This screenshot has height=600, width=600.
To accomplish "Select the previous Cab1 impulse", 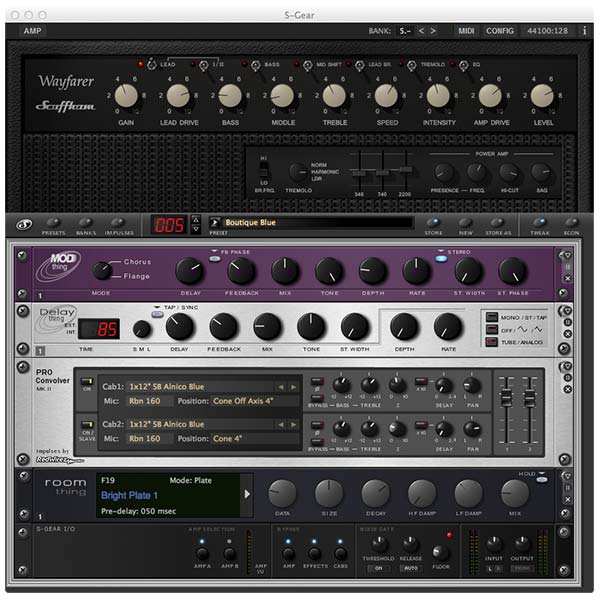I will pos(281,387).
